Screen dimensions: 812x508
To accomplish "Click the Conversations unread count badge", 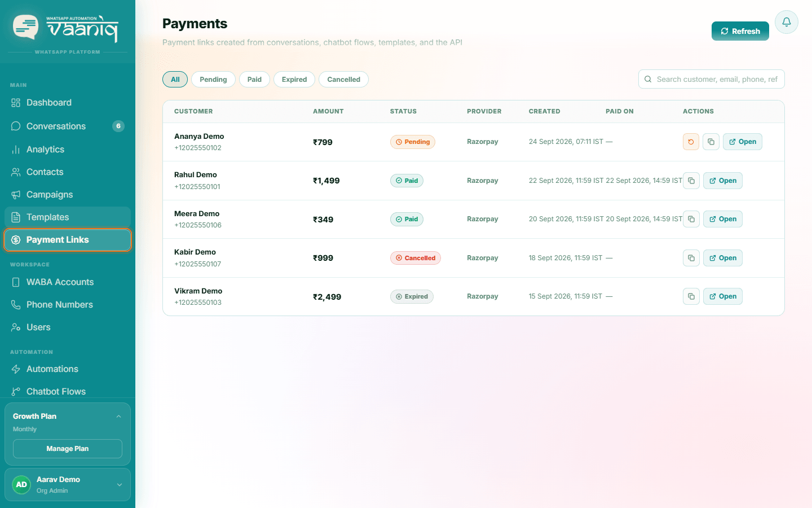I will [x=118, y=126].
